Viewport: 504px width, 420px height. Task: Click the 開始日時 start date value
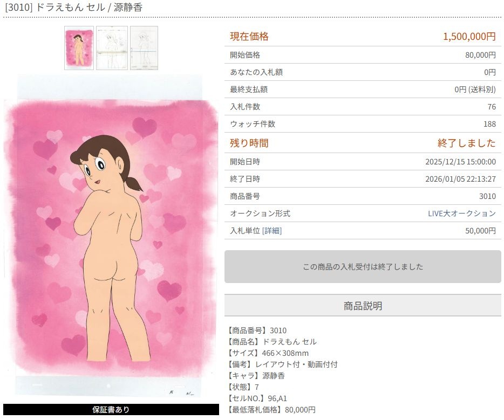point(461,162)
